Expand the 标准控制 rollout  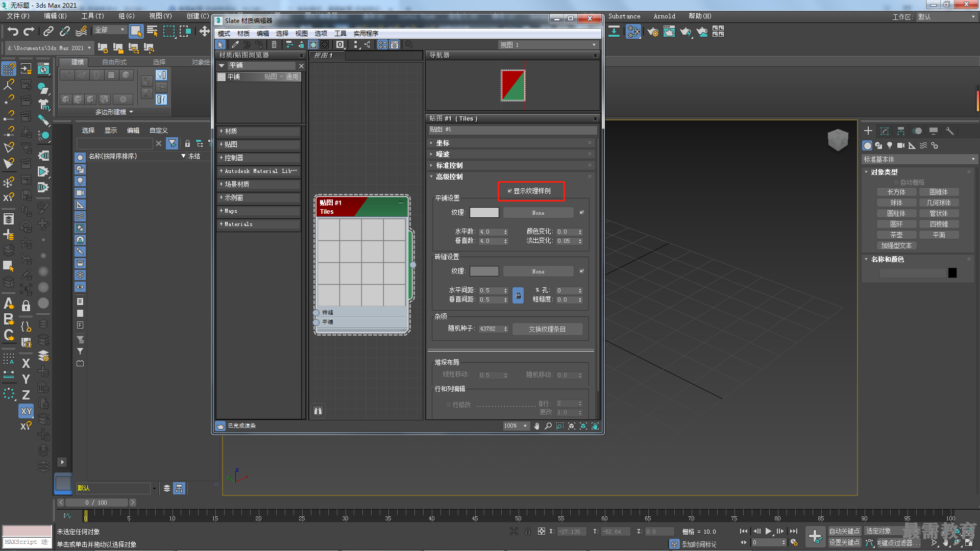pyautogui.click(x=510, y=165)
